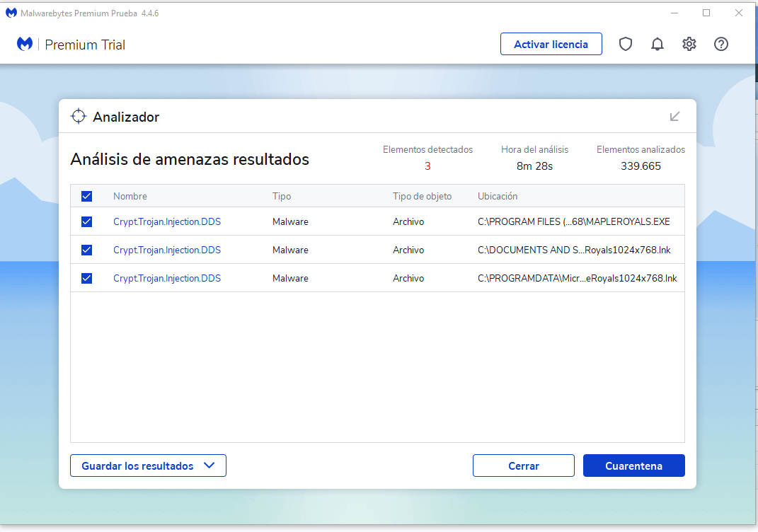This screenshot has width=758, height=532.
Task: Click the Malwarebytes logo in header
Action: [x=25, y=45]
